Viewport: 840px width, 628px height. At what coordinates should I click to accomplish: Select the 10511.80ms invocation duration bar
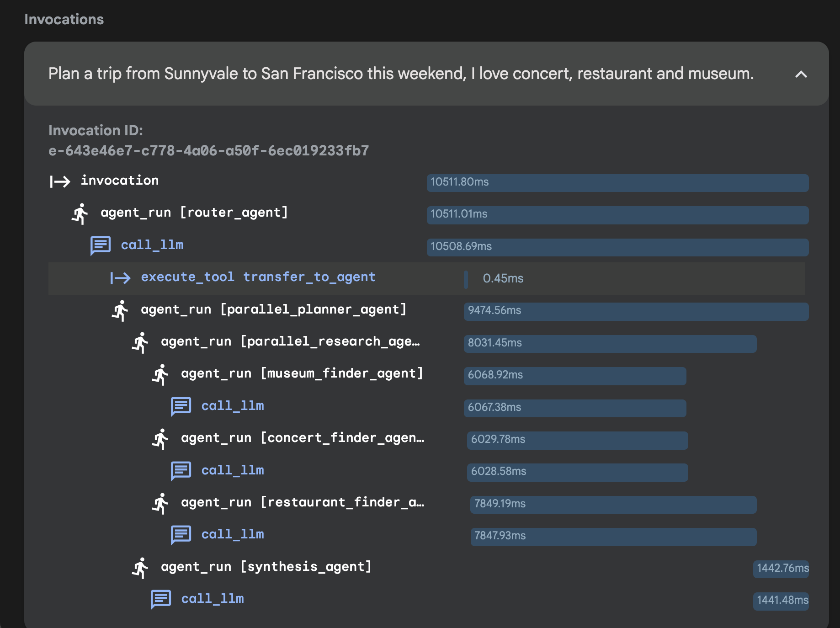pyautogui.click(x=617, y=183)
